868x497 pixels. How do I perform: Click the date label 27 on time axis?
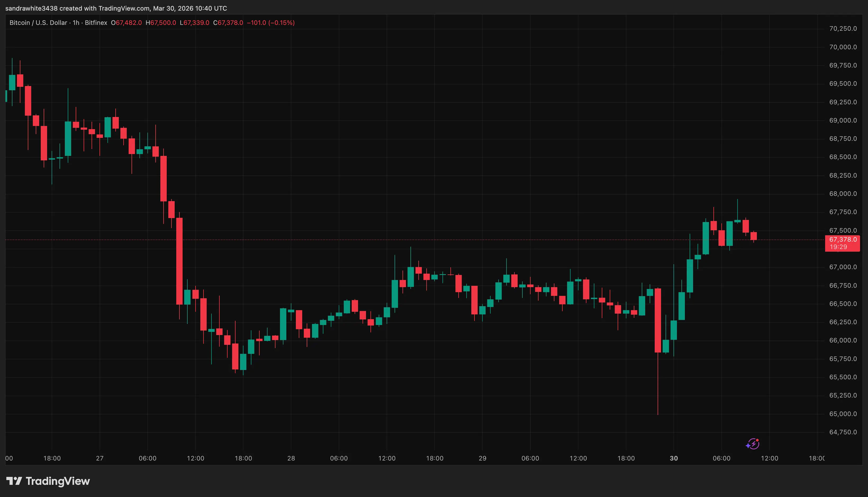coord(100,458)
